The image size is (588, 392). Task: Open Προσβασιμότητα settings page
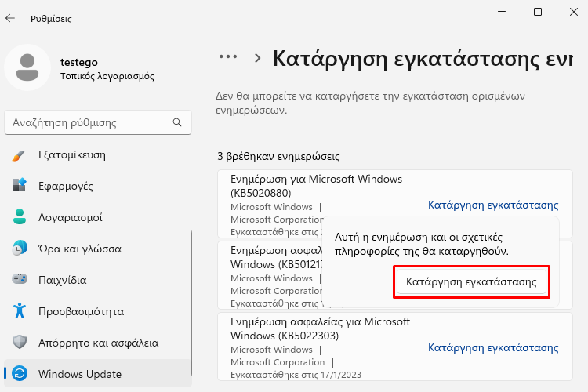click(x=98, y=311)
